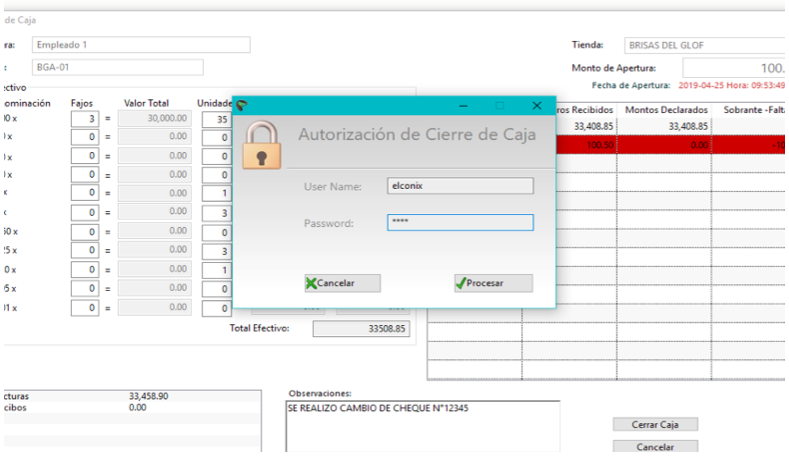Click the Valor Total field showing 30,000.00
Image resolution: width=789 pixels, height=466 pixels.
(x=155, y=118)
